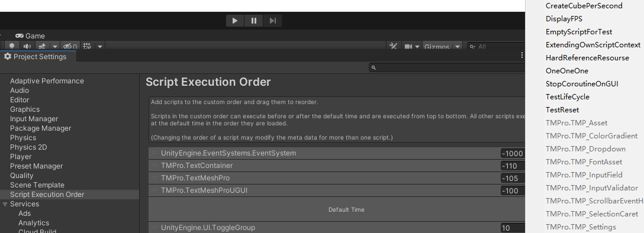The image size is (644, 233).
Task: Choose CreateCubePerSecond from the script menu
Action: pyautogui.click(x=584, y=6)
